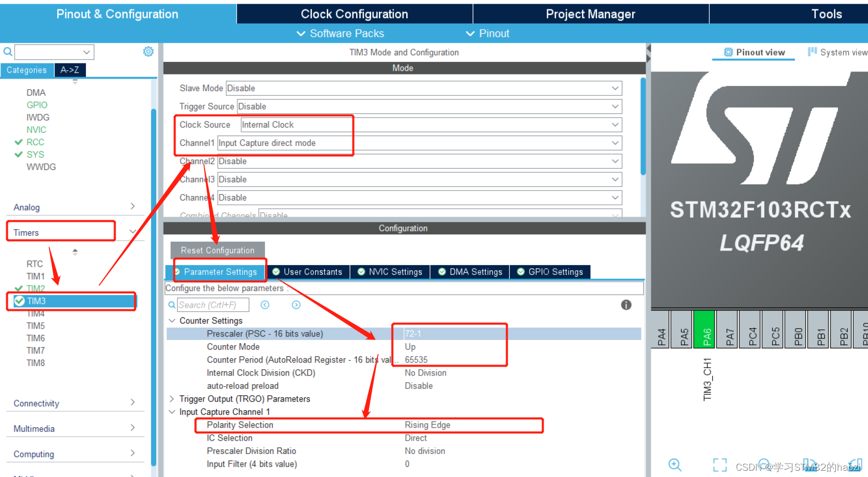Collapse Input Capture Channel 1 group

coord(172,411)
